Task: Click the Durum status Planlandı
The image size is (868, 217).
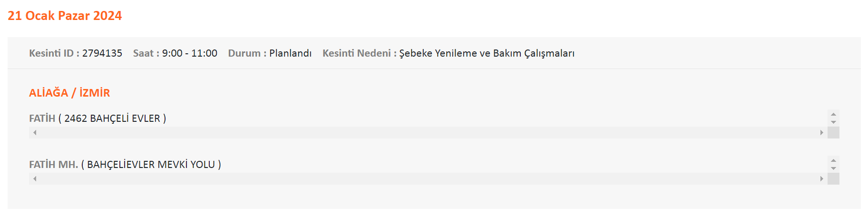Action: [291, 53]
